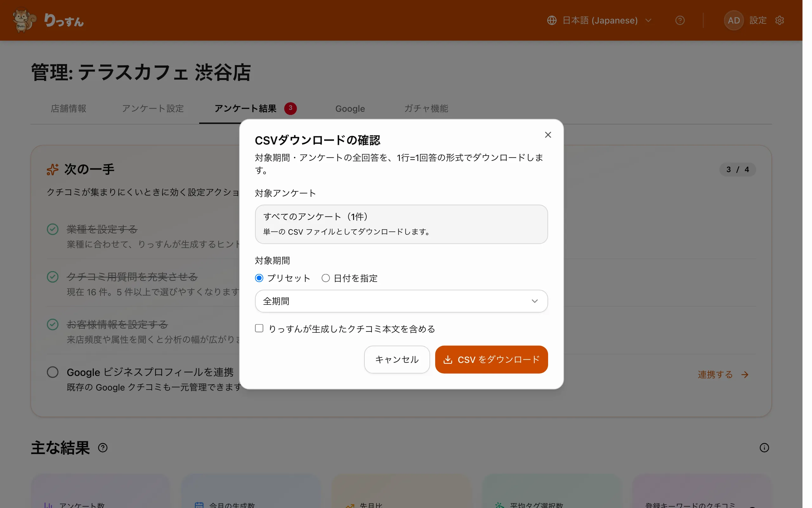Open the アンケート結果 tab
This screenshot has width=812, height=508.
click(245, 109)
